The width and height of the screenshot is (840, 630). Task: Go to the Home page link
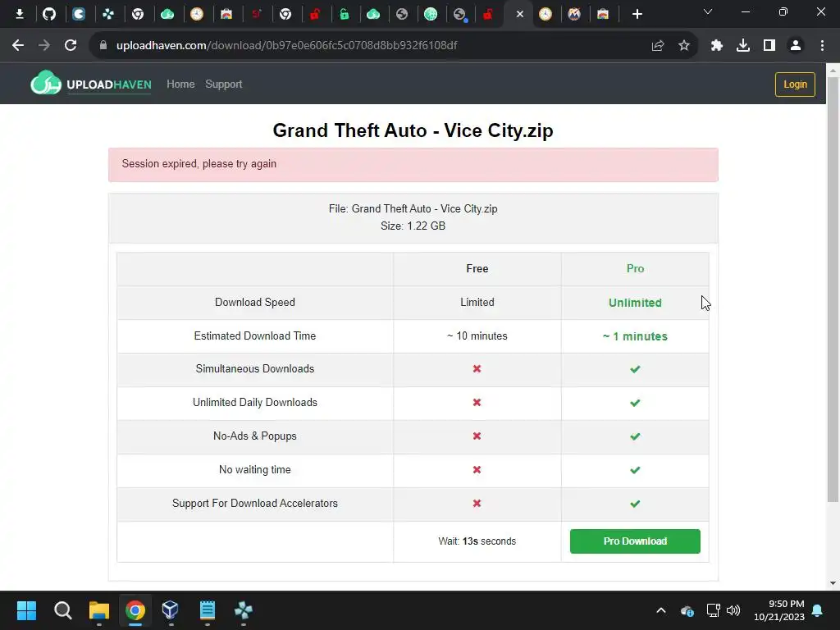[x=180, y=84]
